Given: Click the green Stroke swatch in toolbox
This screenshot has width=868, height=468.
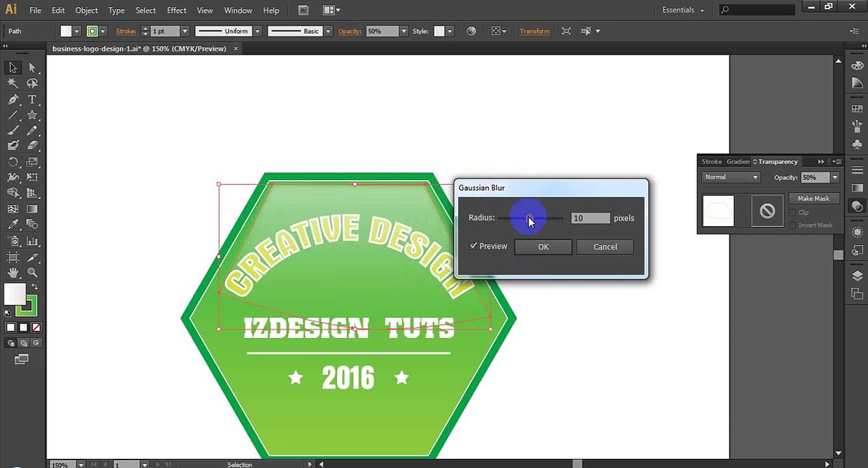Looking at the screenshot, I should point(27,305).
